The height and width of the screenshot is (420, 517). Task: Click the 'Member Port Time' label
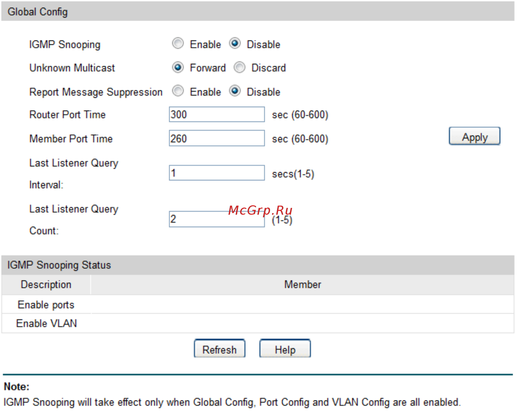(x=71, y=138)
